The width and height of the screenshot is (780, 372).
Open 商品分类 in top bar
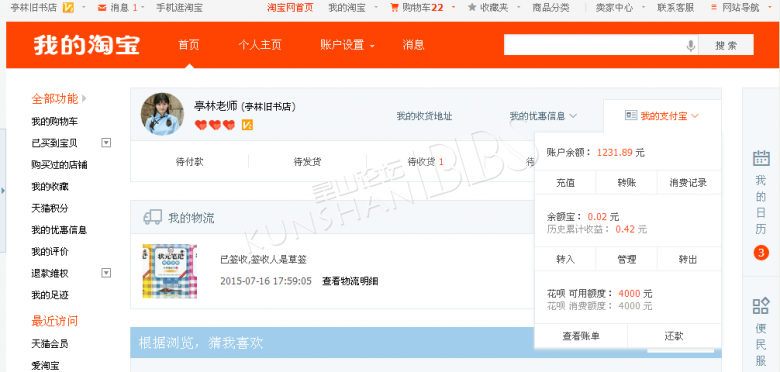551,7
